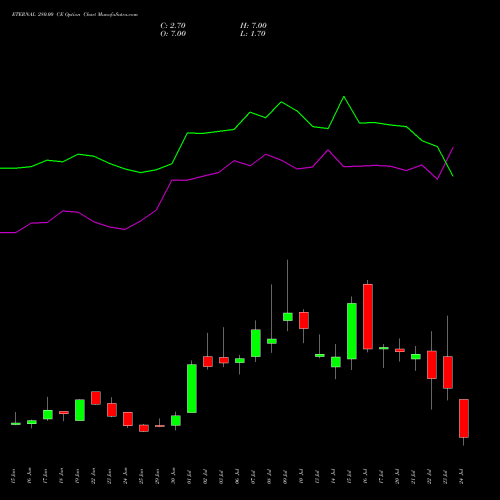Image resolution: width=500 pixels, height=500 pixels.
Task: Select the green candle for 19 Jun
Action: (x=80, y=410)
